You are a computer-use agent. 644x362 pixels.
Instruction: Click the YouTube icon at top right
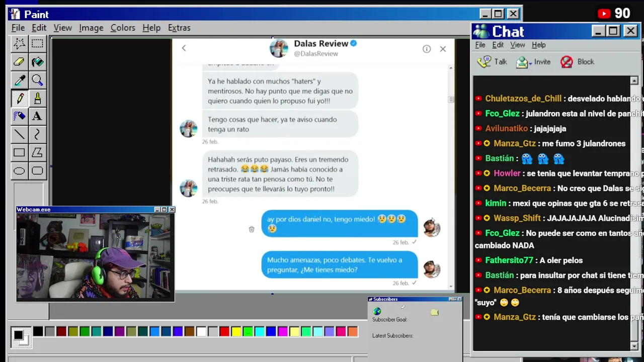pos(604,14)
